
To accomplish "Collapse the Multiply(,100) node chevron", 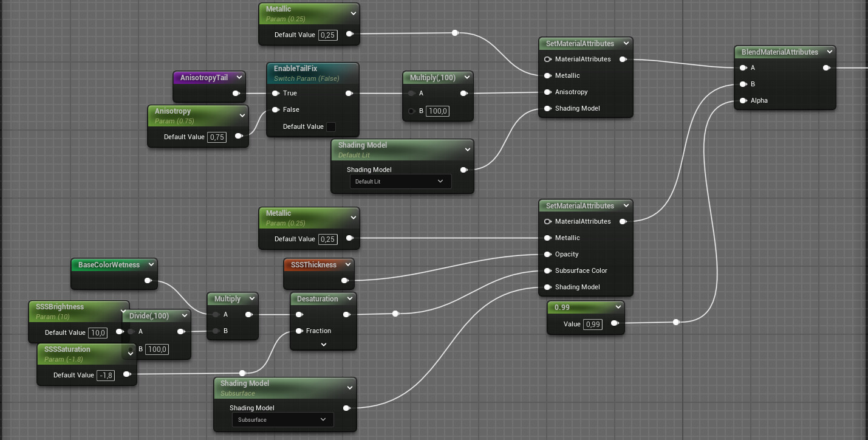I will pyautogui.click(x=467, y=77).
